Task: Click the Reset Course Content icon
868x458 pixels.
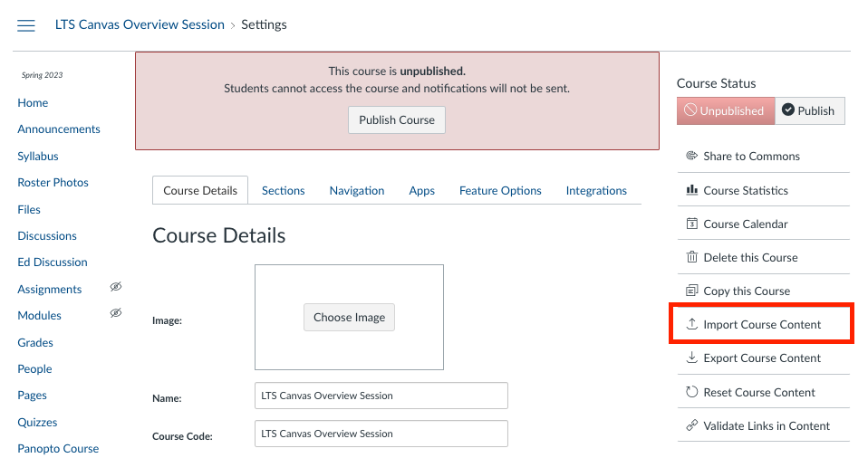Action: point(692,392)
